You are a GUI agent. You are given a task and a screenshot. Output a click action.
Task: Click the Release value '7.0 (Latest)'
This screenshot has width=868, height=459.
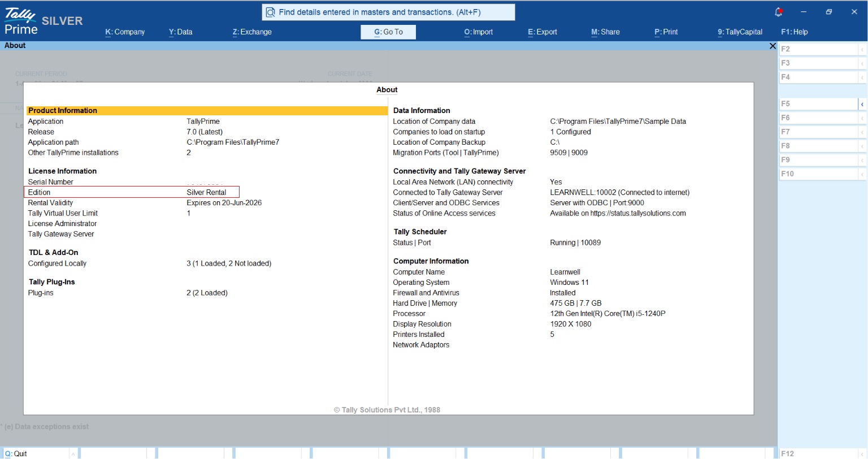205,132
